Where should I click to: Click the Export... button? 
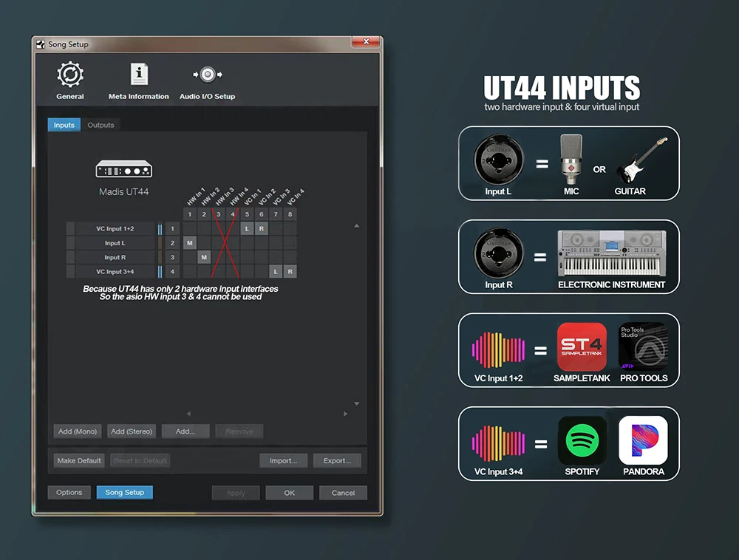tap(337, 461)
